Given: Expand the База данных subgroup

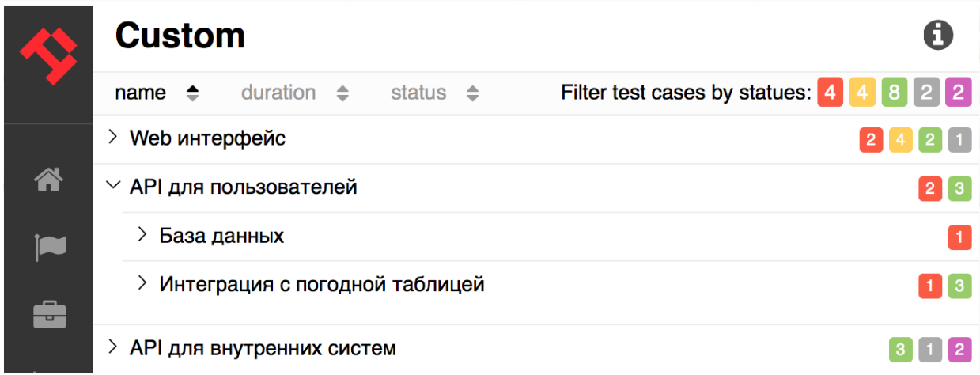Looking at the screenshot, I should point(142,235).
